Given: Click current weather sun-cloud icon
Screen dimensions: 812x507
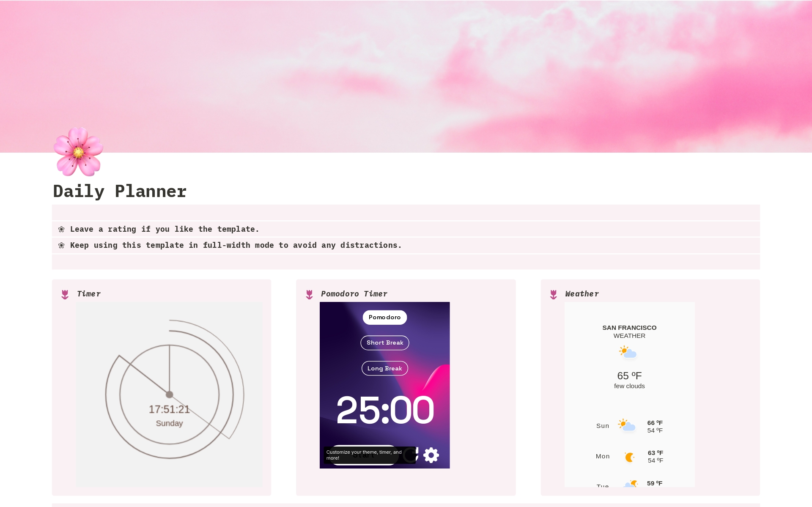Looking at the screenshot, I should (628, 352).
